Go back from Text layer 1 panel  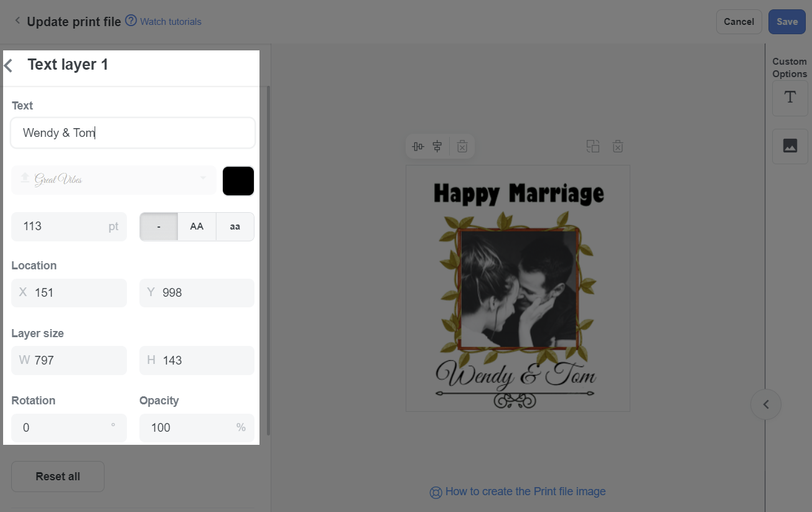(9, 65)
